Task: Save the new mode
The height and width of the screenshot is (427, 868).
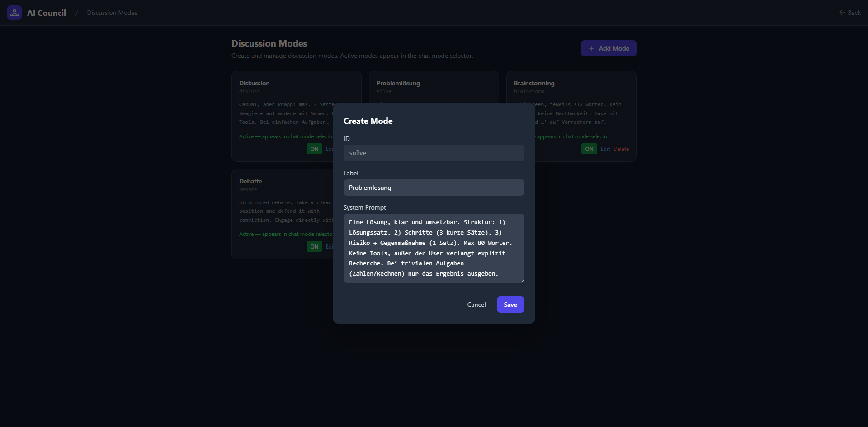Action: pyautogui.click(x=510, y=305)
